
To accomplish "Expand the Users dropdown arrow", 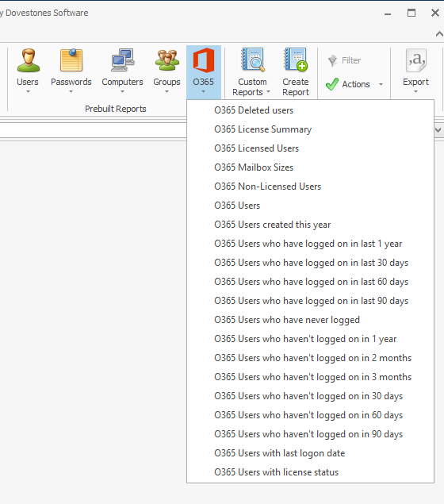I will click(x=28, y=92).
